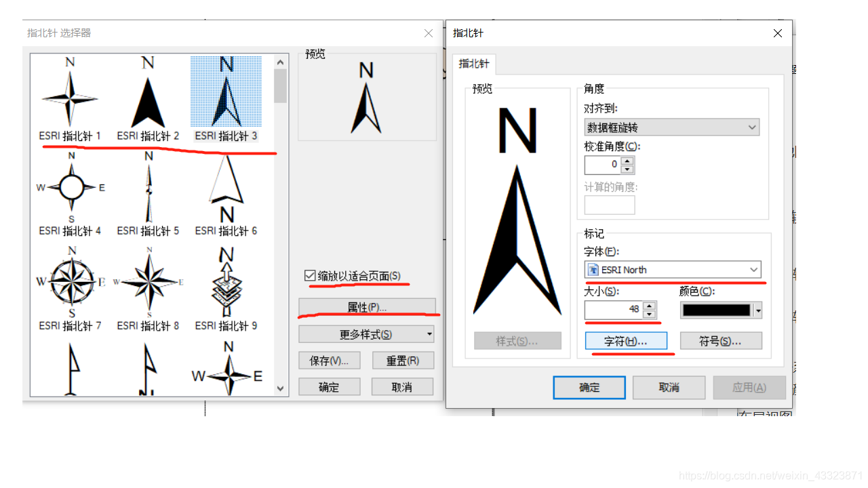Click 确定 in 指北针 properties dialog
The image size is (868, 488).
tap(589, 388)
